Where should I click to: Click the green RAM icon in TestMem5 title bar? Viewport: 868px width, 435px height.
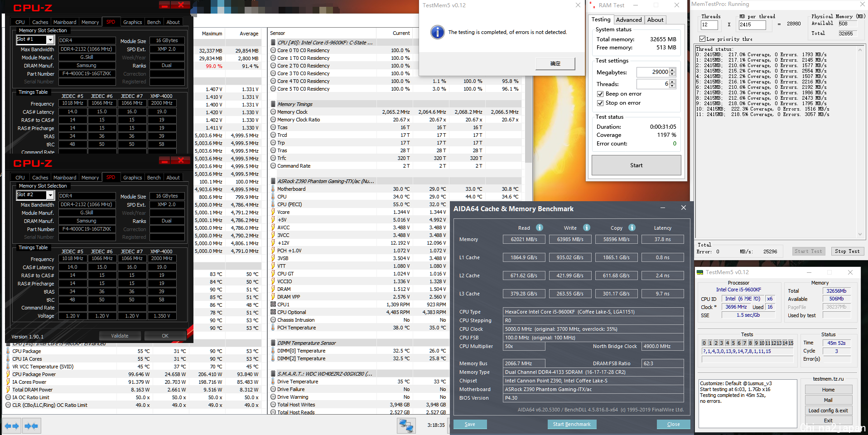[x=700, y=272]
